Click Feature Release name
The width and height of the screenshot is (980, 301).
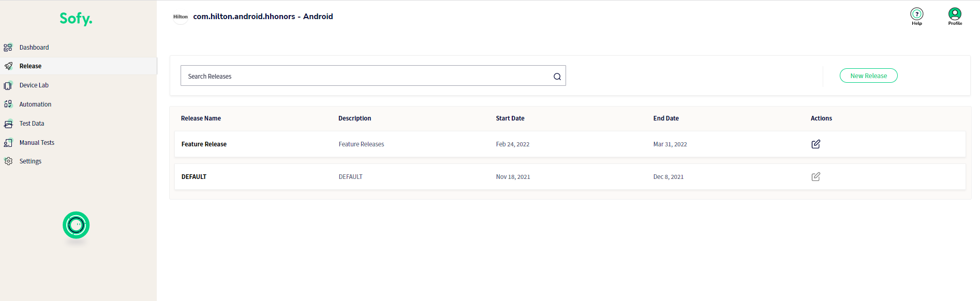coord(204,144)
